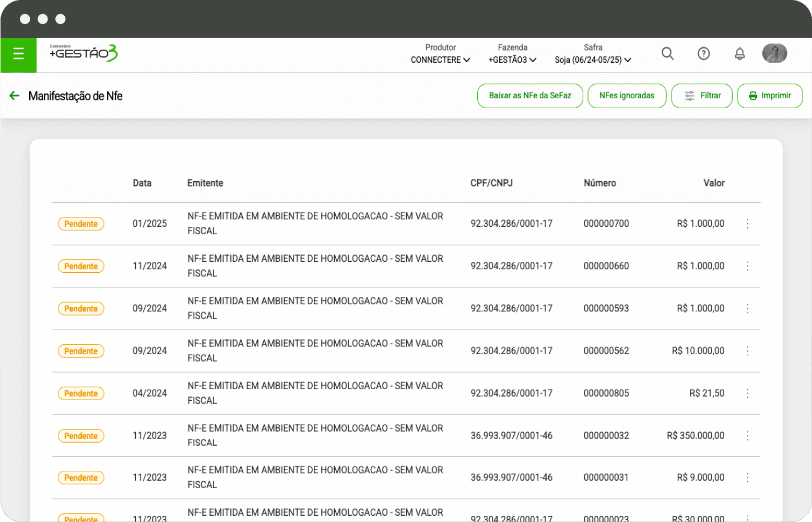
Task: Go back using the green arrow
Action: point(15,96)
